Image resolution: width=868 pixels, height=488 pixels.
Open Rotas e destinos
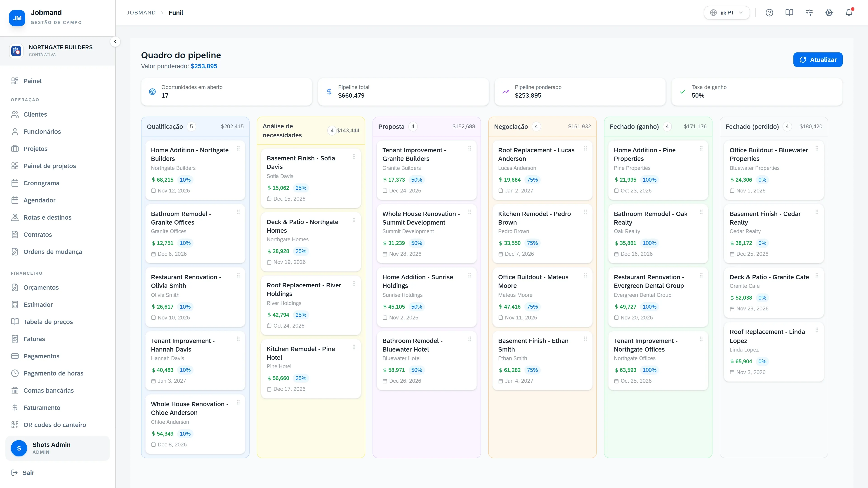[x=58, y=218]
